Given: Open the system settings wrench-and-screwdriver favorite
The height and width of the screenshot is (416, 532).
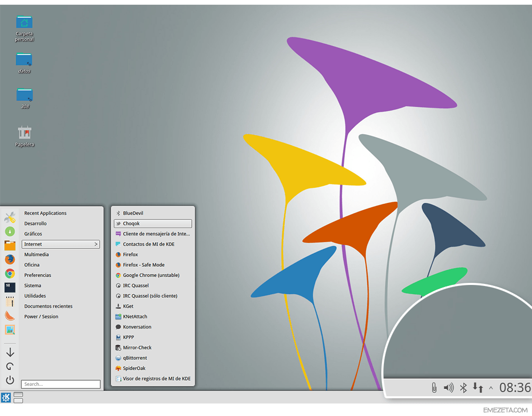Looking at the screenshot, I should pyautogui.click(x=10, y=217).
